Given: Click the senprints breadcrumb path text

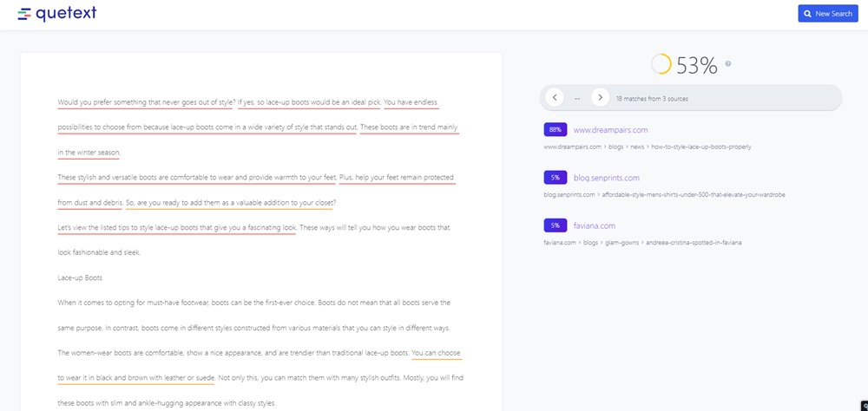Looking at the screenshot, I should 664,195.
